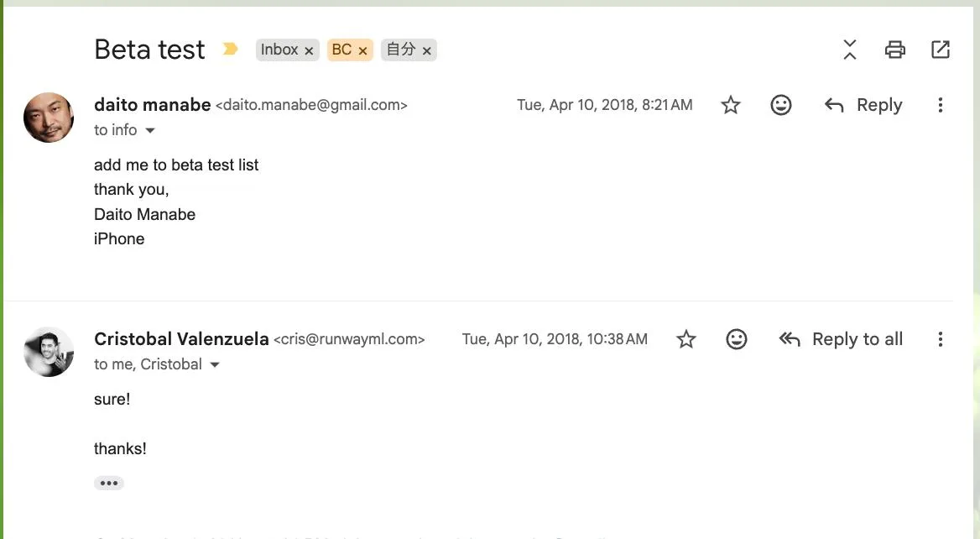Viewport: 980px width, 539px height.
Task: Click daito manabe's profile photo
Action: (49, 118)
